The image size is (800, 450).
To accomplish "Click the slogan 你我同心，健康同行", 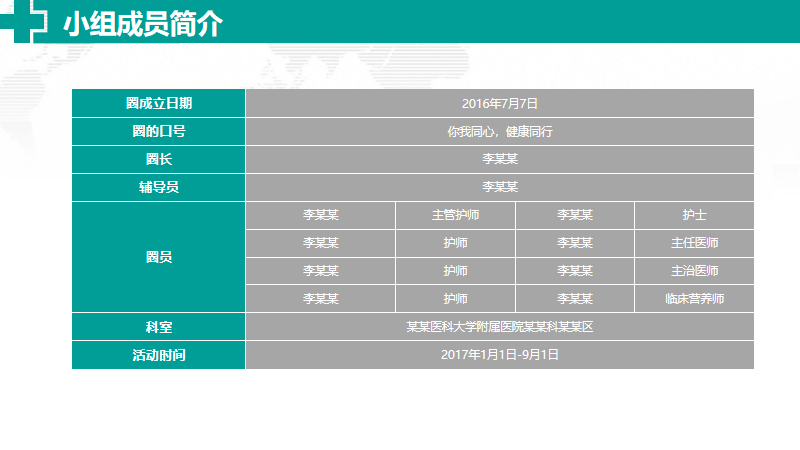I will (x=499, y=131).
